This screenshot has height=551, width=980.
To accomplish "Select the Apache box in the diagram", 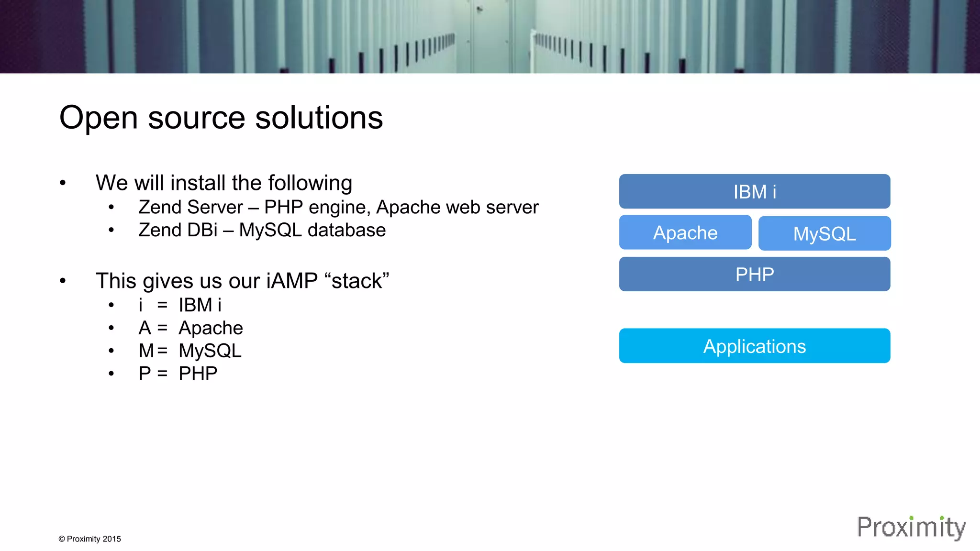I will pyautogui.click(x=685, y=232).
